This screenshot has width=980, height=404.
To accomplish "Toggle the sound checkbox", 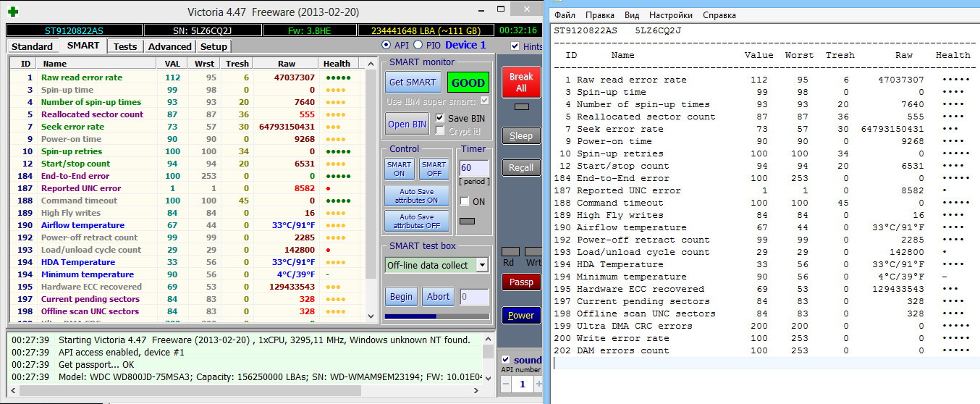I will click(506, 360).
